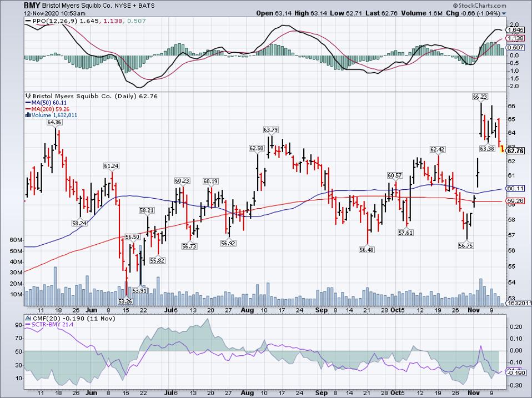The image size is (532, 398).
Task: Click the 62.42 price annotation
Action: [438, 149]
